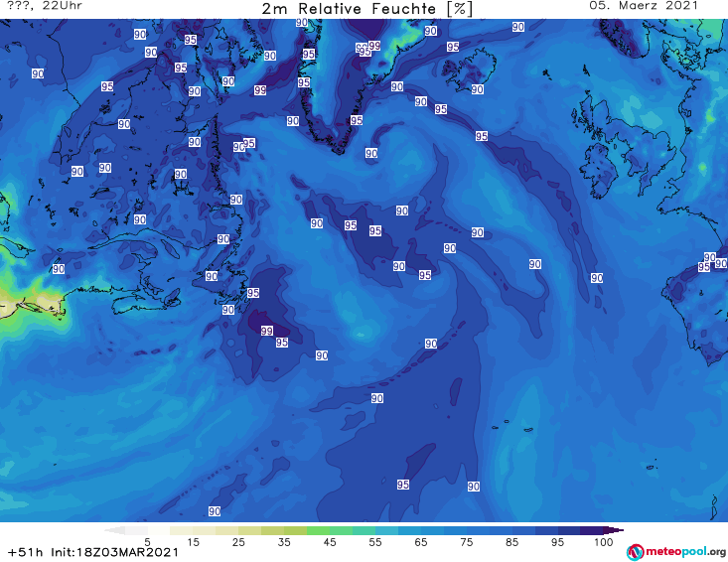Click the colorbar label "45"
This screenshot has width=728, height=562.
[x=330, y=542]
